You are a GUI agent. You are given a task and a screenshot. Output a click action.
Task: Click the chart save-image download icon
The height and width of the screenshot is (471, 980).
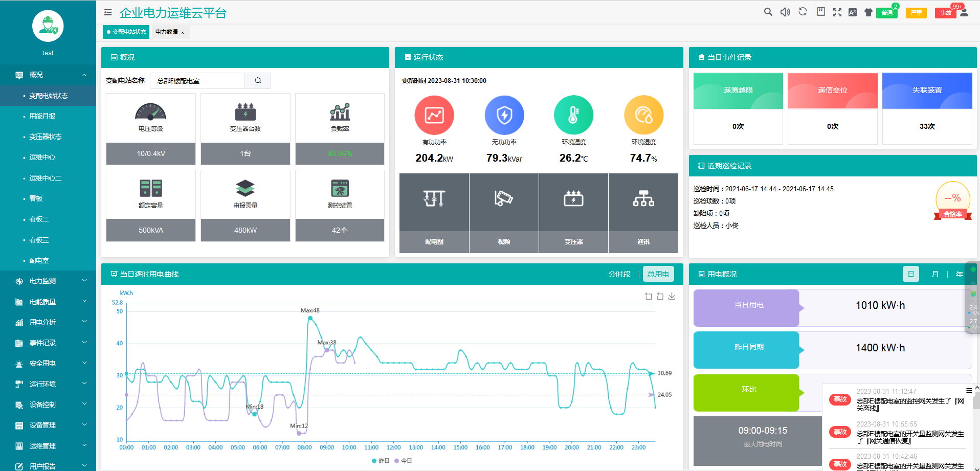point(672,296)
